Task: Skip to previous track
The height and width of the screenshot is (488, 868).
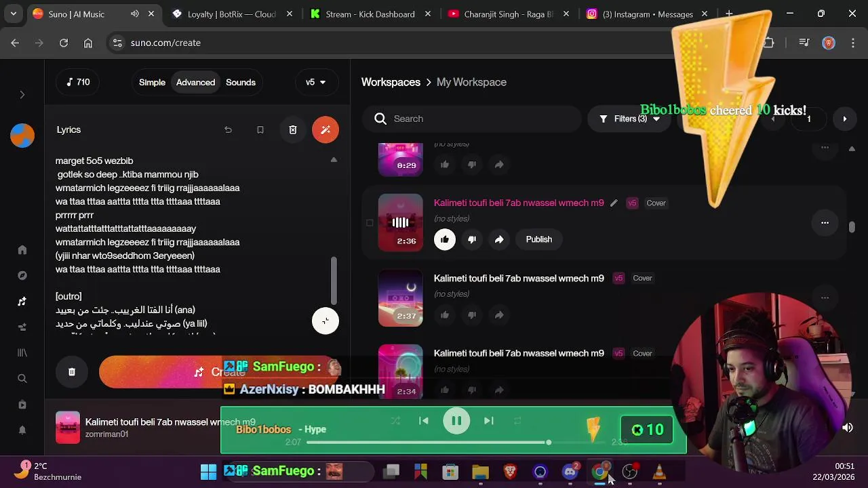Action: [x=424, y=421]
